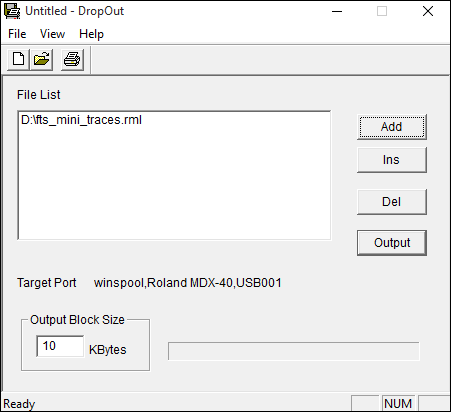The width and height of the screenshot is (451, 412).
Task: Open the Help menu
Action: pyautogui.click(x=91, y=34)
